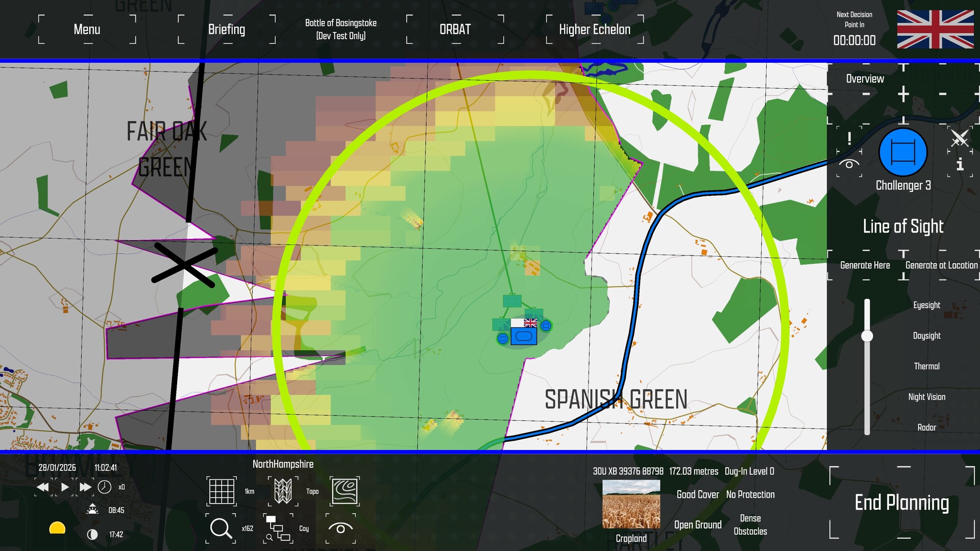This screenshot has height=551, width=980.
Task: Switch to the Overview tab
Action: click(x=865, y=79)
